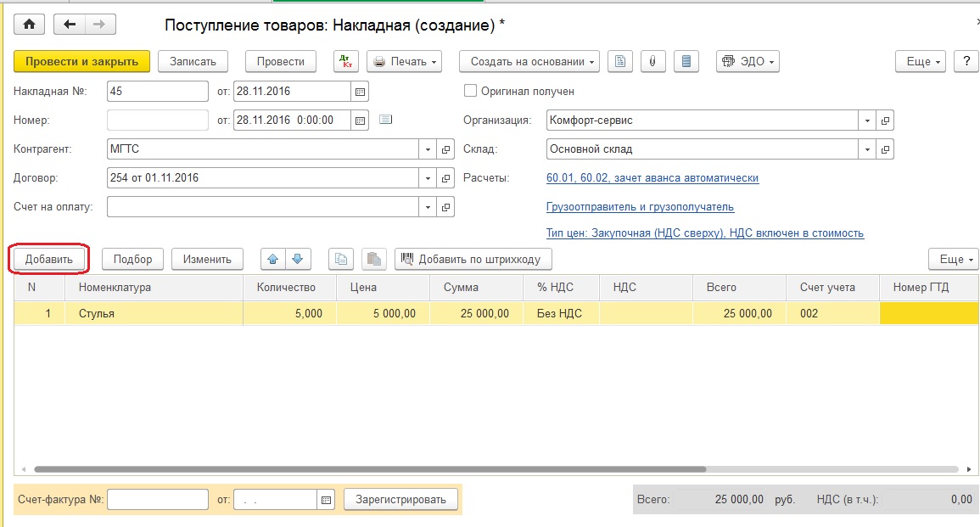Open help with the question mark button
Image resolution: width=980 pixels, height=527 pixels.
coord(966,61)
